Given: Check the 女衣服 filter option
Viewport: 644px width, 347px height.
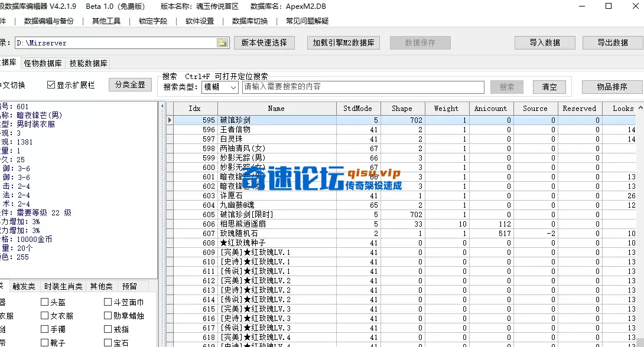Looking at the screenshot, I should (44, 315).
